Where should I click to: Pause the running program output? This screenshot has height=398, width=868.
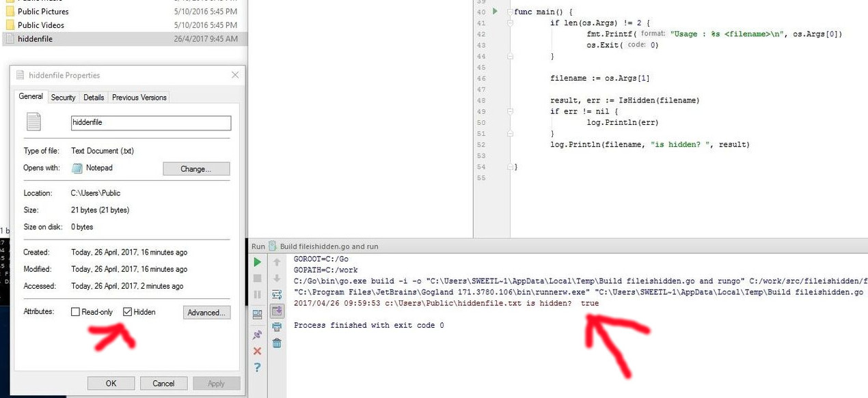(x=257, y=294)
